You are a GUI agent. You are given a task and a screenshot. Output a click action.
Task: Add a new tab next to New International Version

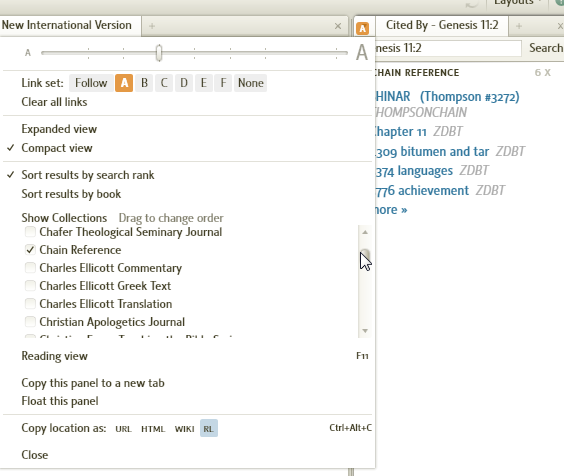(x=152, y=26)
